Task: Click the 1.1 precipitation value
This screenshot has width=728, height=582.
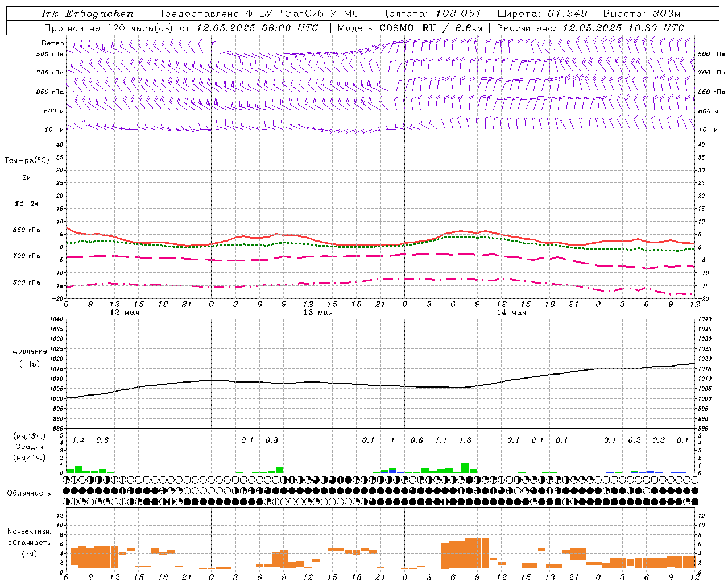Action: tap(441, 440)
